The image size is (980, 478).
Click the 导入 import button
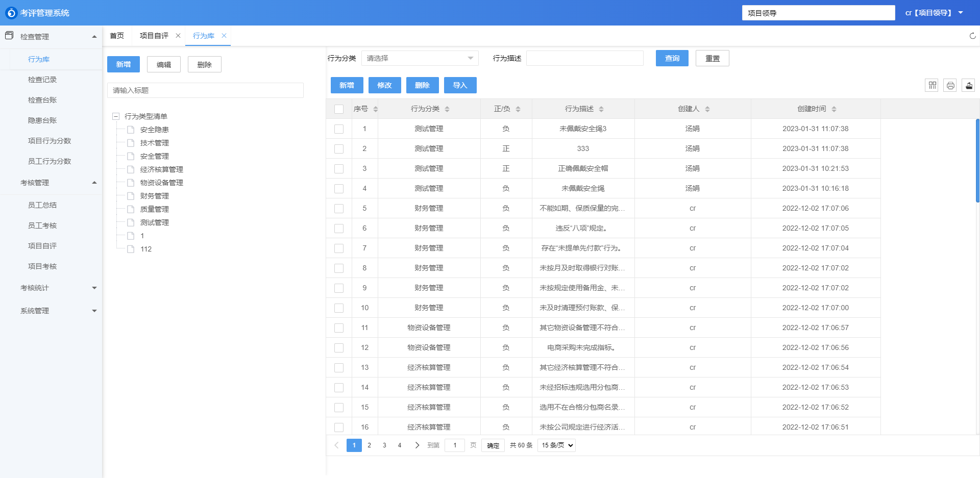(x=460, y=85)
